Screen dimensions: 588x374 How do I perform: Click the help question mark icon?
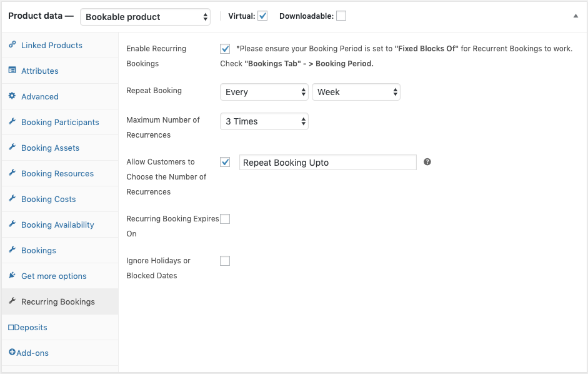tap(427, 162)
